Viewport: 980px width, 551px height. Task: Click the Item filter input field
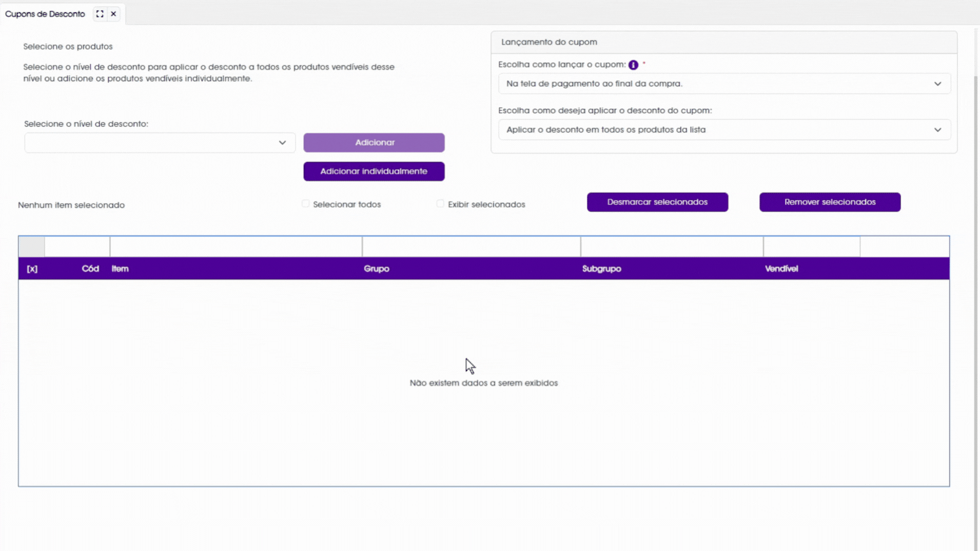click(236, 247)
